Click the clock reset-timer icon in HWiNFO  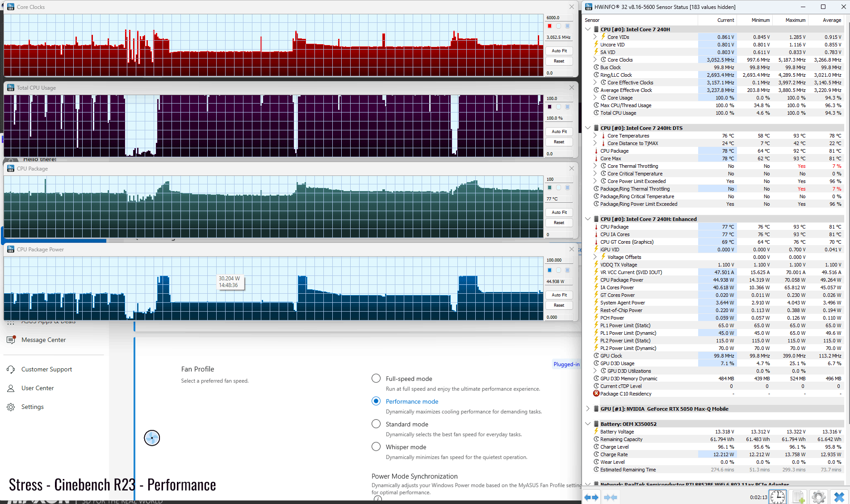(778, 497)
